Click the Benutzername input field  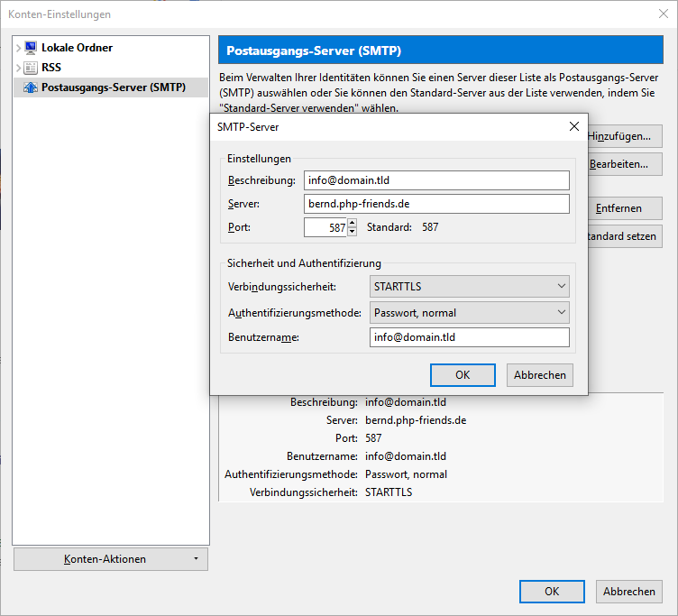[469, 337]
